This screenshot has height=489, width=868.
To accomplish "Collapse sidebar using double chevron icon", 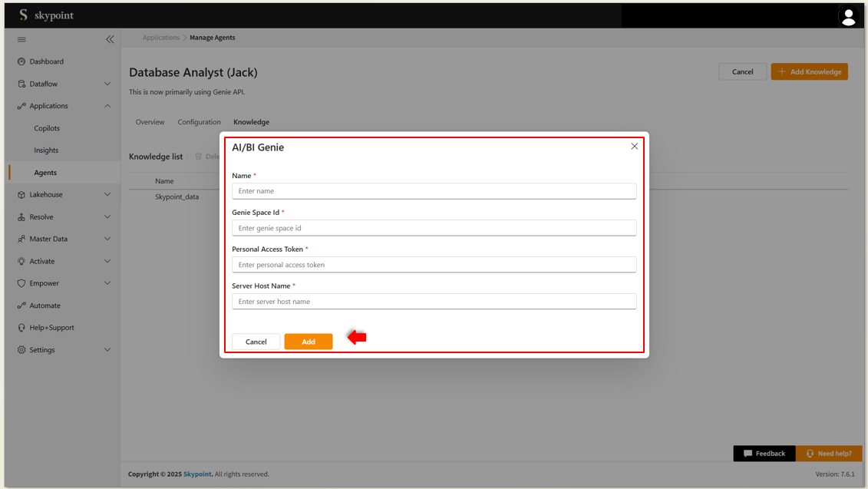I will [x=110, y=39].
